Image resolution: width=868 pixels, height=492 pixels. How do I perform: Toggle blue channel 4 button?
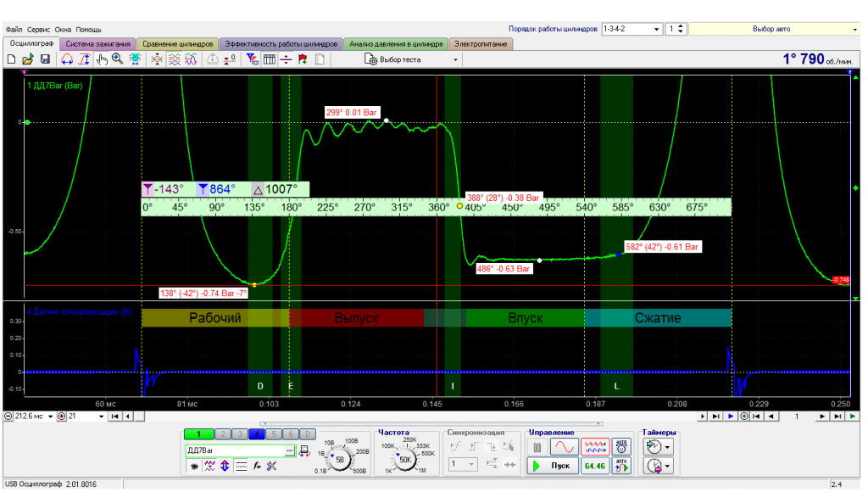coord(256,434)
